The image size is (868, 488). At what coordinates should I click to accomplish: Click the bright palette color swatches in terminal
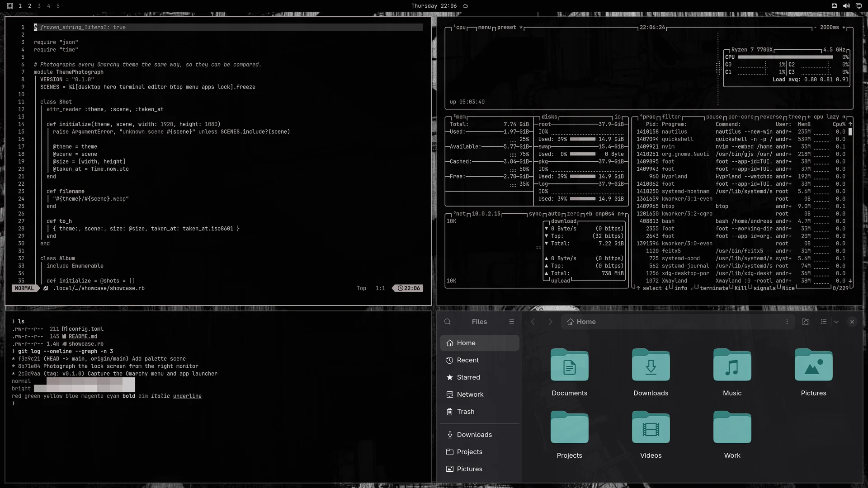[x=85, y=389]
